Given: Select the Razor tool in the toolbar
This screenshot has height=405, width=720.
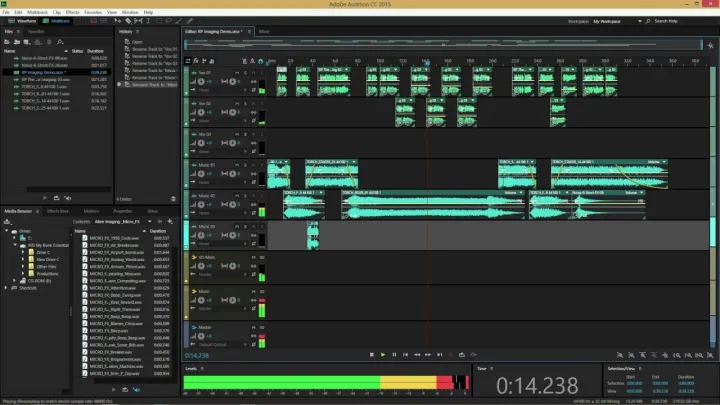Looking at the screenshot, I should tap(128, 21).
